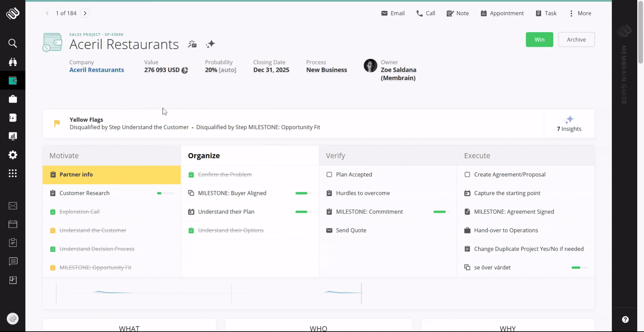Check the Create Agreement/Proposal checkbox

pos(467,175)
